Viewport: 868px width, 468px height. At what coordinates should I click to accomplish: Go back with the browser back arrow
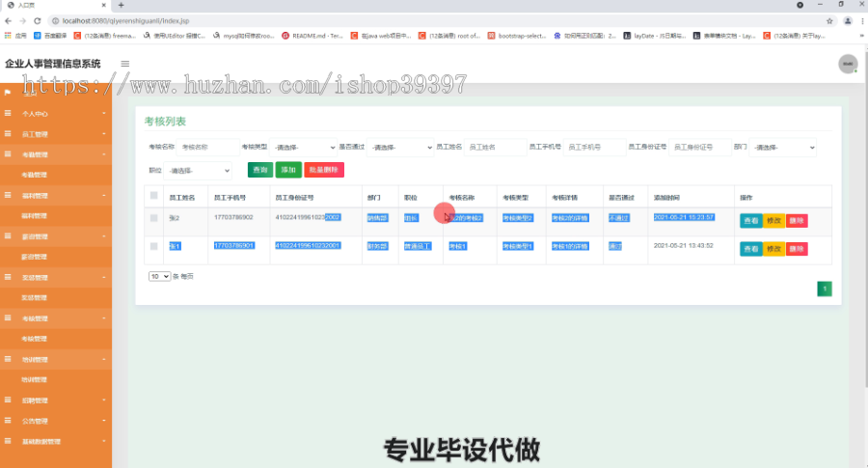pyautogui.click(x=8, y=21)
